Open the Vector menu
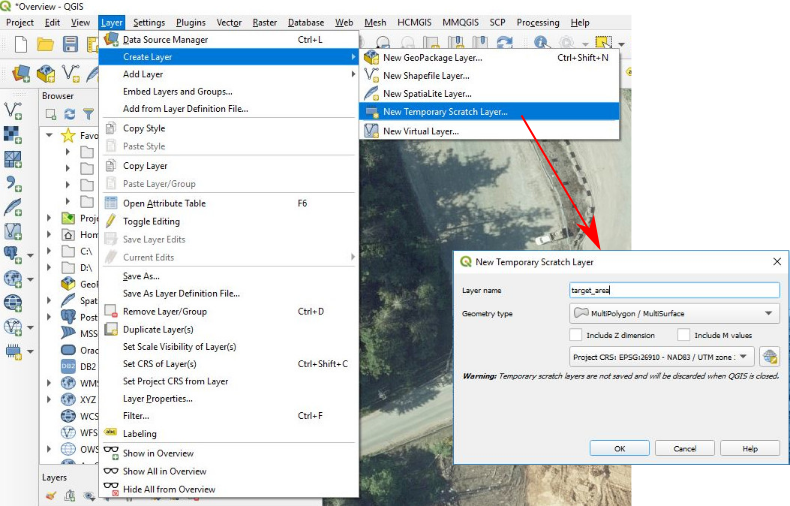The width and height of the screenshot is (790, 506). coord(229,23)
